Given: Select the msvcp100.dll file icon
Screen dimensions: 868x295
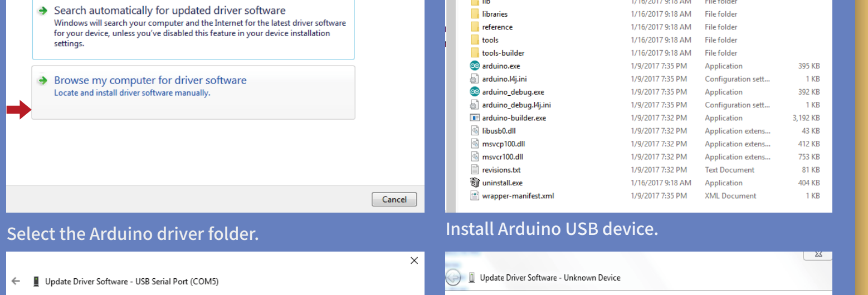Looking at the screenshot, I should tap(475, 144).
